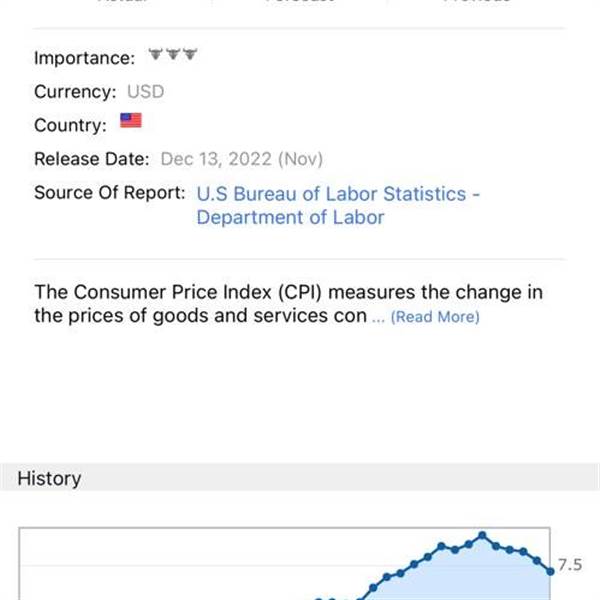This screenshot has width=600, height=600.
Task: Tap the Dec 13, 2022 (Nov) release date
Action: point(241,159)
